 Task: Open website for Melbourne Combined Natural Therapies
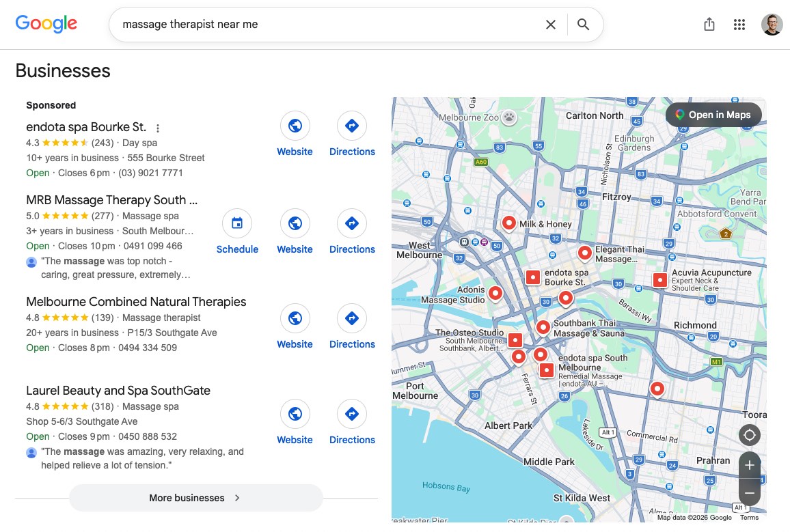295,327
